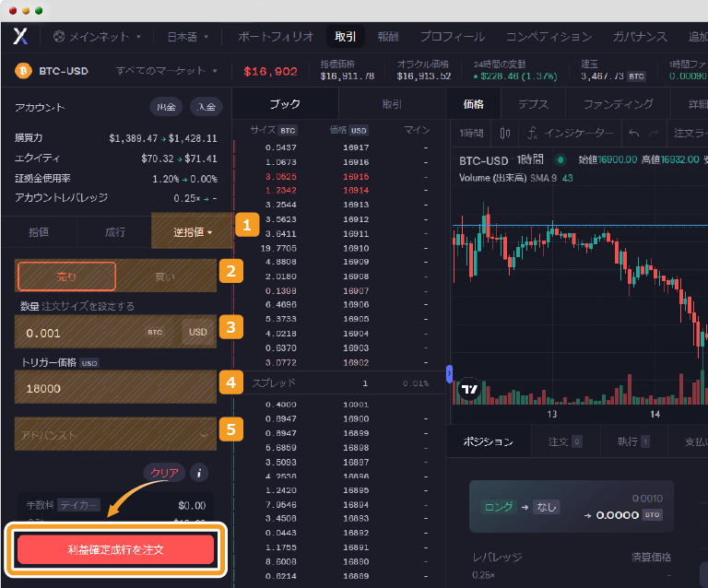The image size is (708, 588).
Task: Select the 売り sell side toggle
Action: [66, 276]
